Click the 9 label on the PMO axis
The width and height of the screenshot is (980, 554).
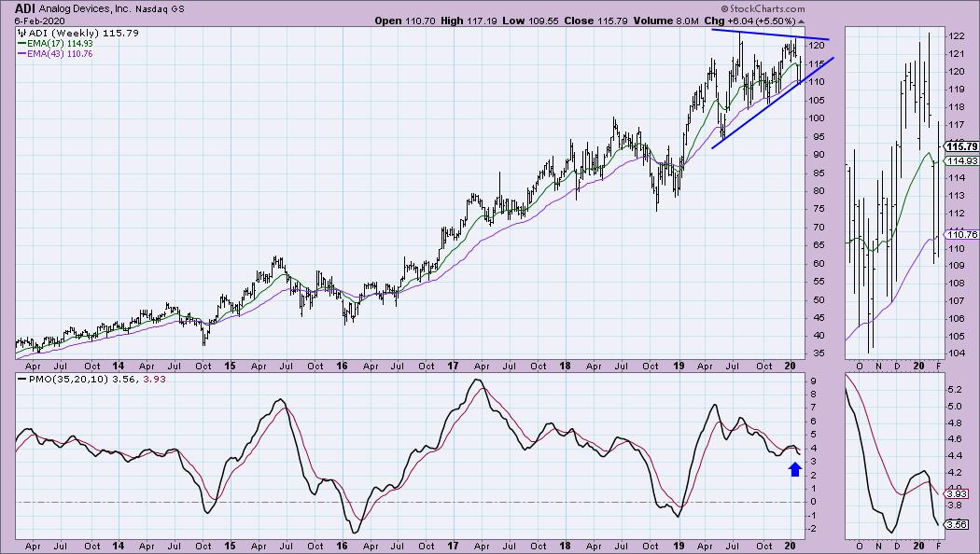tap(813, 381)
